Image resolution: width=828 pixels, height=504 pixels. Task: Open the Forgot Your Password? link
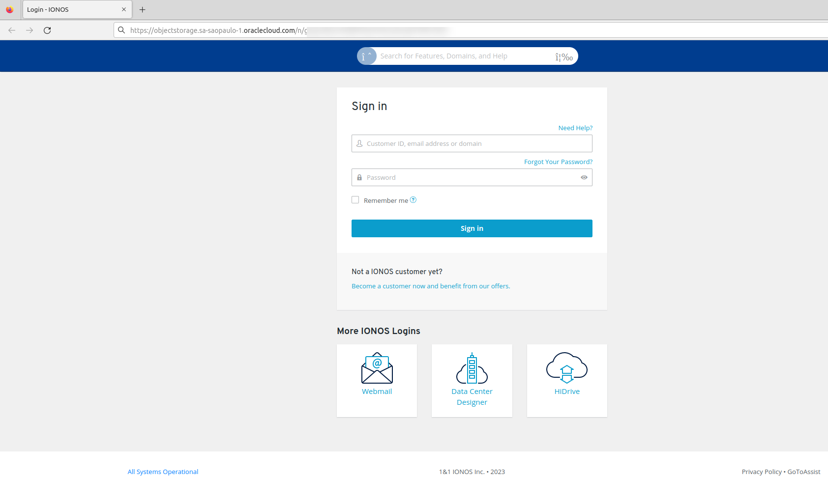(x=558, y=162)
